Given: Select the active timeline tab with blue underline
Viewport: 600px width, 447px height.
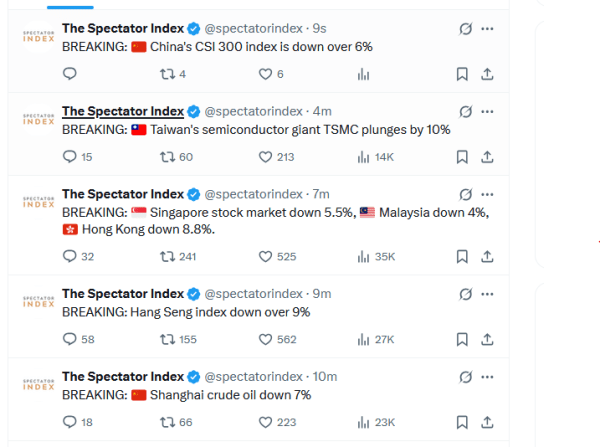Looking at the screenshot, I should point(70,7).
